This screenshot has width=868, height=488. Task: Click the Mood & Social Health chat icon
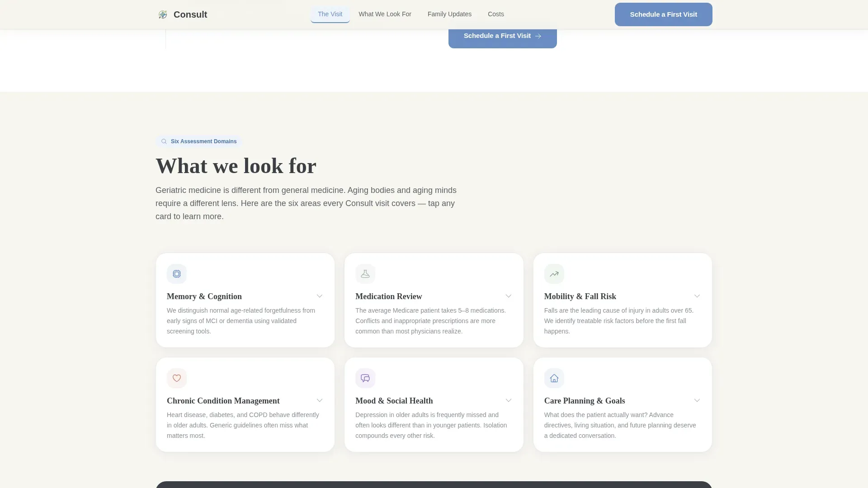click(x=365, y=378)
